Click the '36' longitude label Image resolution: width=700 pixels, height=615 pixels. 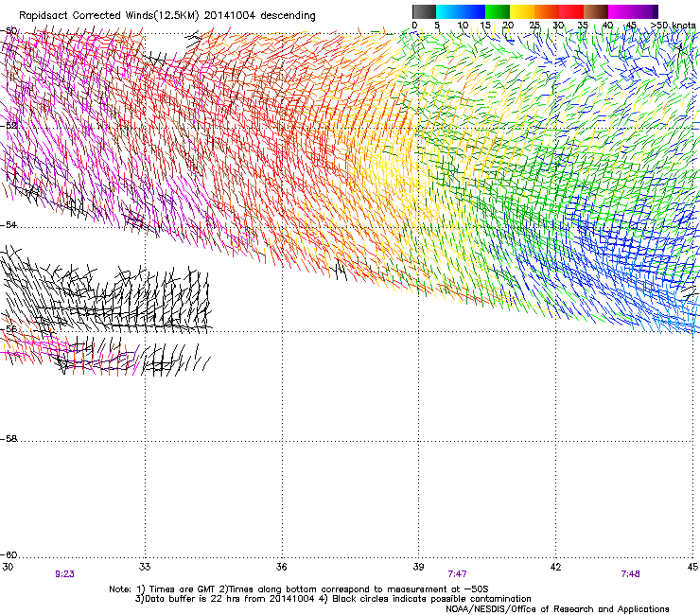[x=281, y=567]
